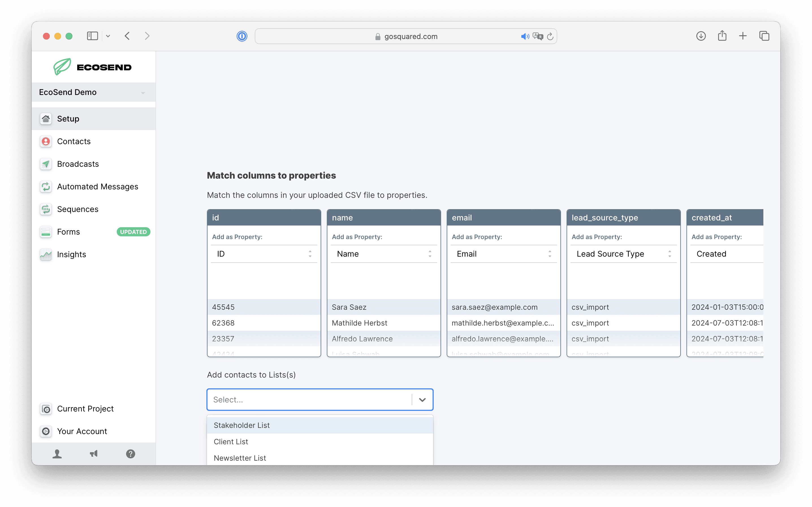Open the megaphone announcements icon
This screenshot has width=812, height=507.
tap(94, 454)
